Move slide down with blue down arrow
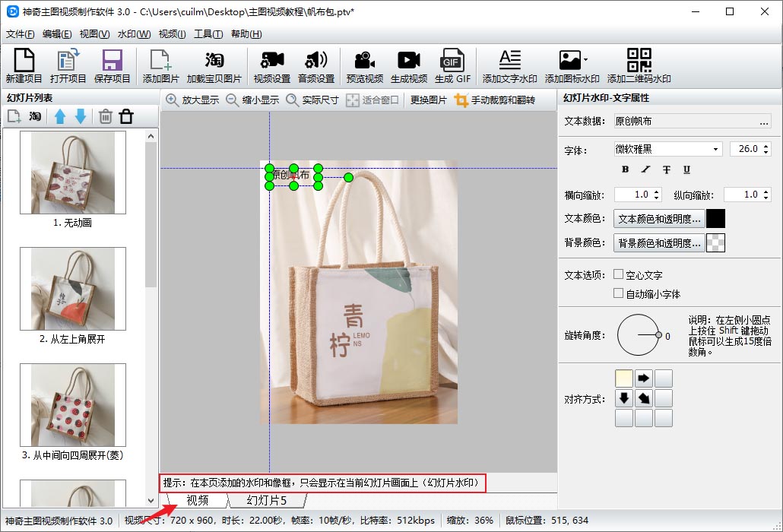The image size is (783, 532). coord(81,116)
